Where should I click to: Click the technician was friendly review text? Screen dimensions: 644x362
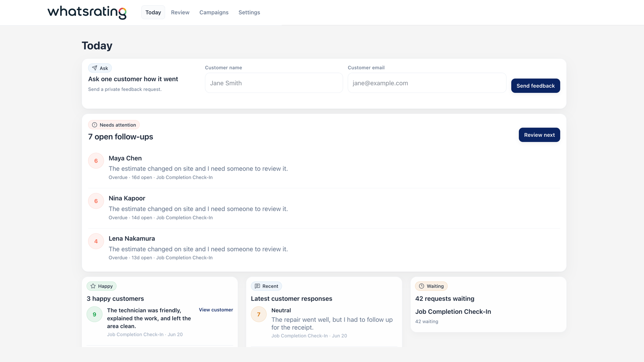pos(149,318)
